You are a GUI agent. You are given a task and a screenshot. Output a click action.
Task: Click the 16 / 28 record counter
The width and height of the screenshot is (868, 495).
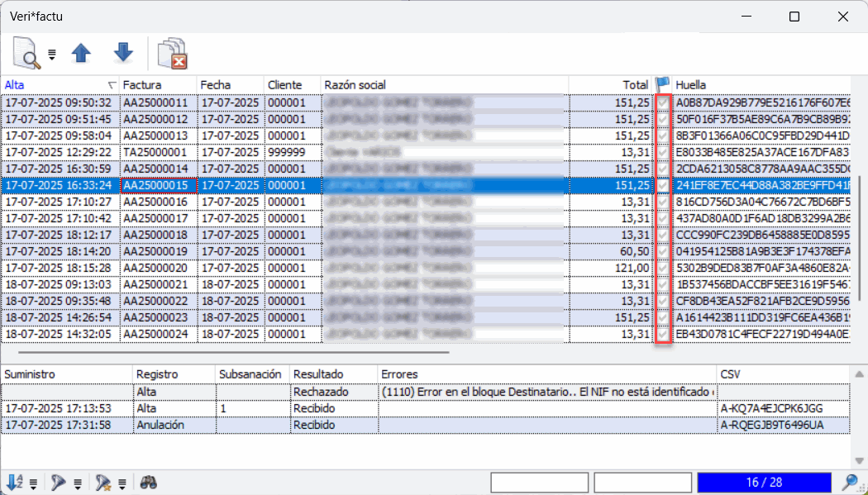(x=765, y=483)
